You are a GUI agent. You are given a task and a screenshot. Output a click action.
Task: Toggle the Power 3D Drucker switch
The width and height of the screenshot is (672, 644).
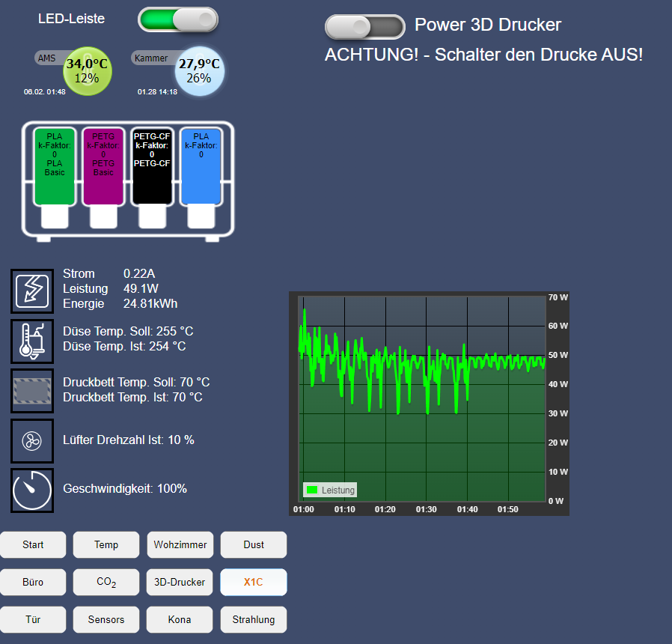coord(364,27)
